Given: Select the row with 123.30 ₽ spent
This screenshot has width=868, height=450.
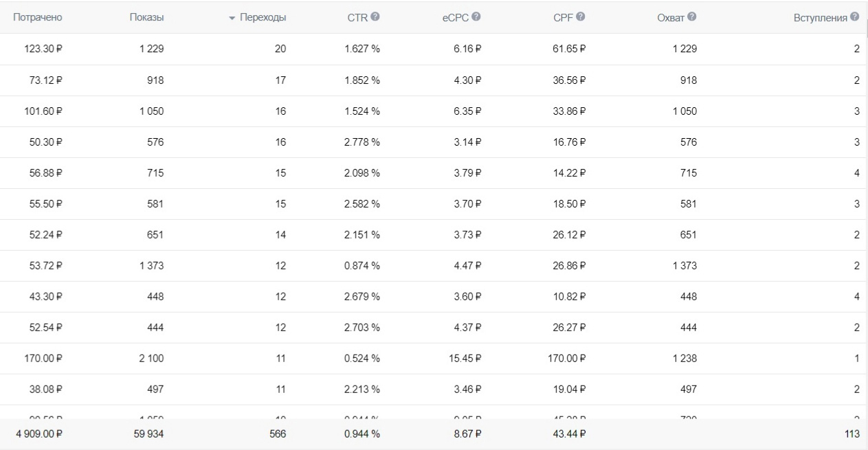Looking at the screenshot, I should [434, 49].
